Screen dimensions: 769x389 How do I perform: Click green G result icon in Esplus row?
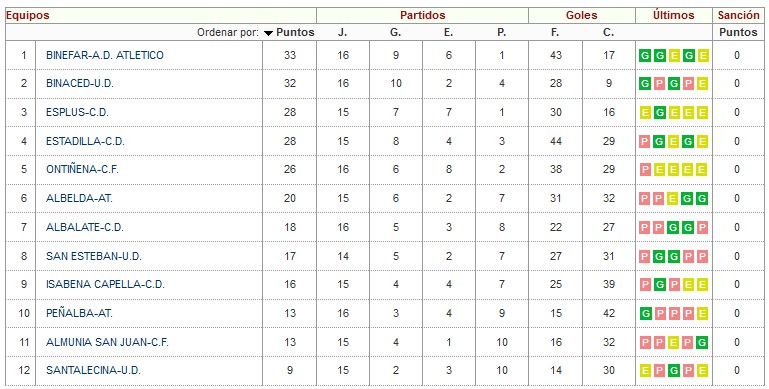660,113
